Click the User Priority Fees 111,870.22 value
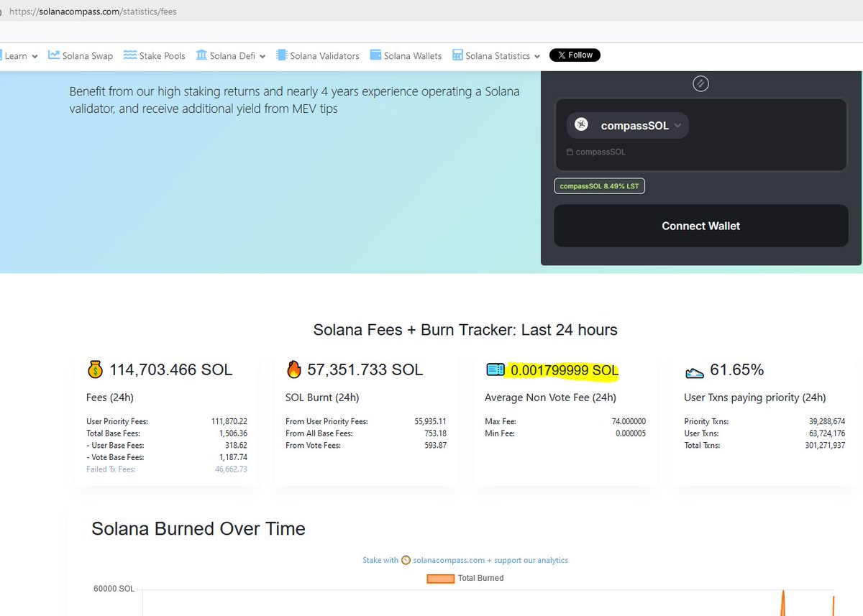The image size is (863, 616). 229,421
